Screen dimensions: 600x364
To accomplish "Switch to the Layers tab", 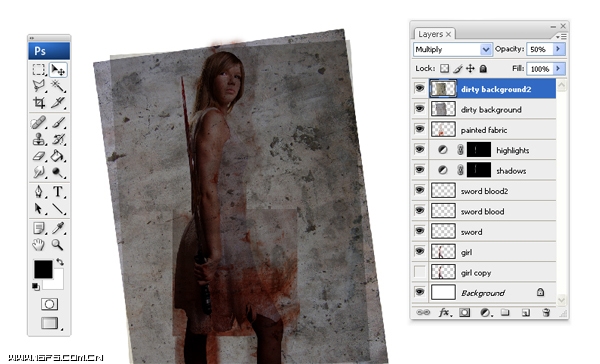I will [430, 34].
